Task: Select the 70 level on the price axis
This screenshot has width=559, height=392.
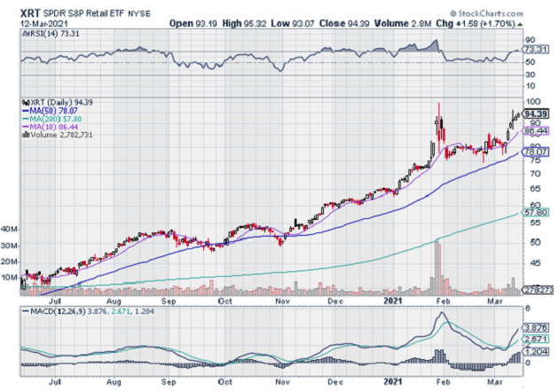Action: point(535,174)
